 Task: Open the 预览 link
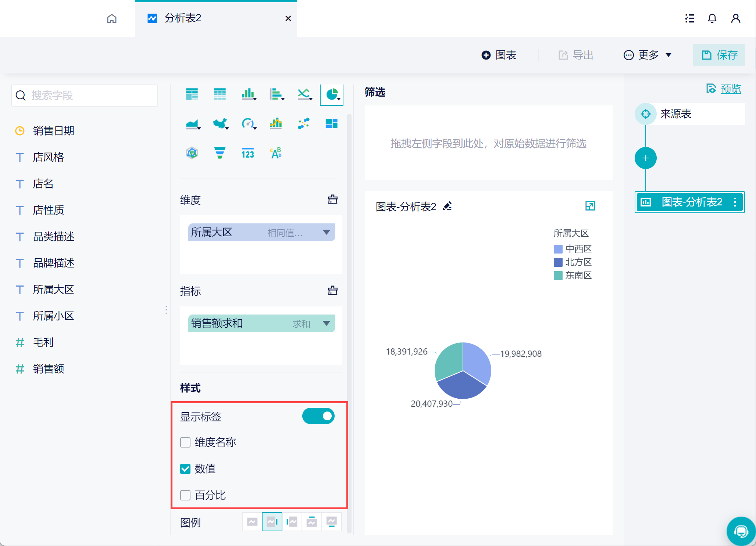(x=730, y=89)
